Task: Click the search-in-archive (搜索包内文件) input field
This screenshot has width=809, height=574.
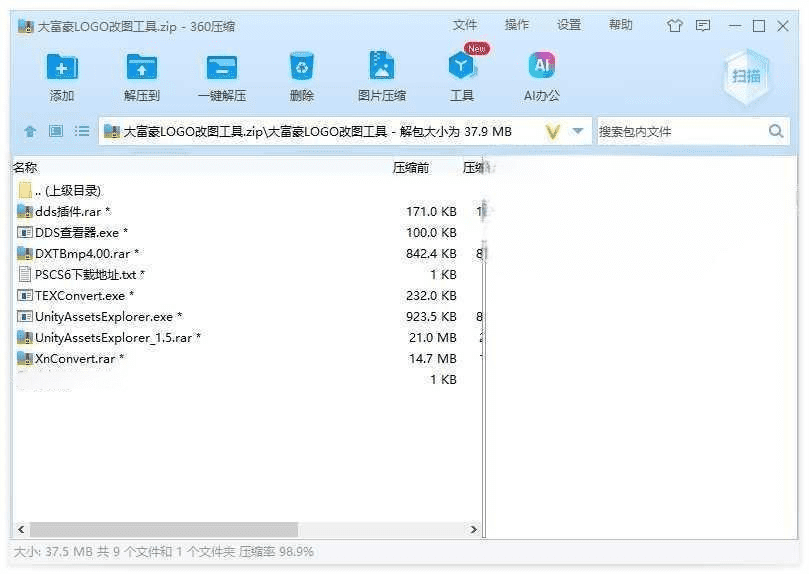Action: coord(680,131)
